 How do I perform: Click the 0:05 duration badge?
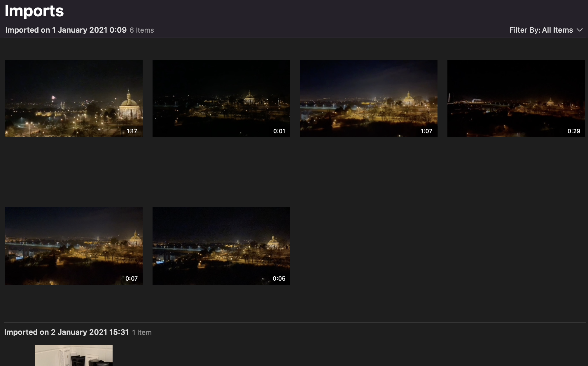click(x=279, y=279)
